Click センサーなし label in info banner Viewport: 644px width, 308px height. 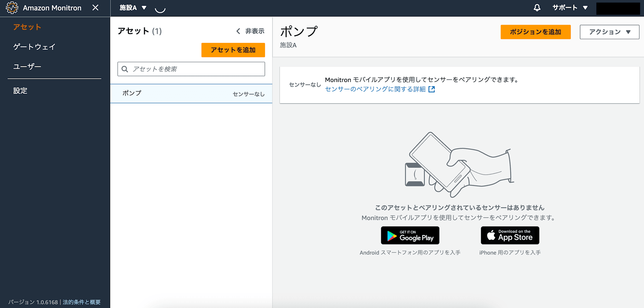click(305, 85)
